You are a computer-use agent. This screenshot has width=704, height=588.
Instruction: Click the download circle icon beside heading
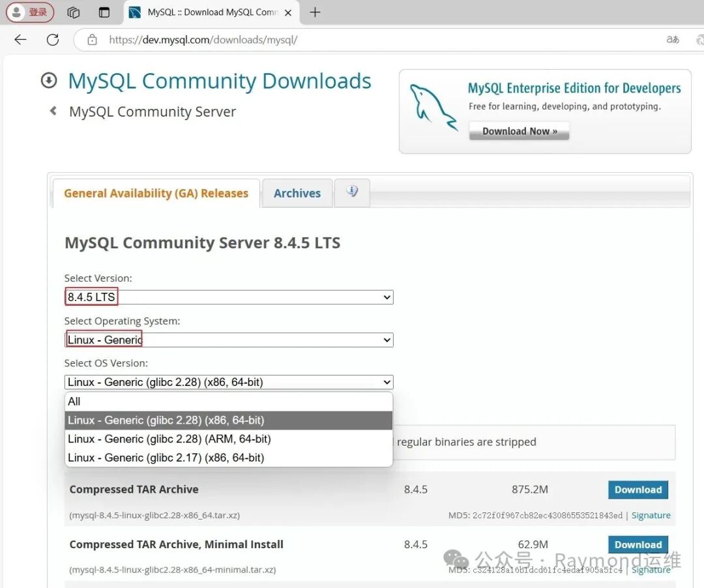click(49, 81)
